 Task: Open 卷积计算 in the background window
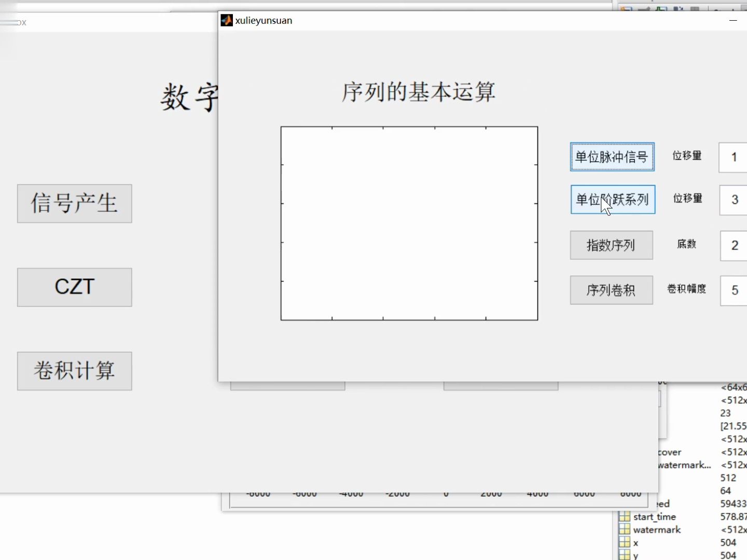click(74, 371)
